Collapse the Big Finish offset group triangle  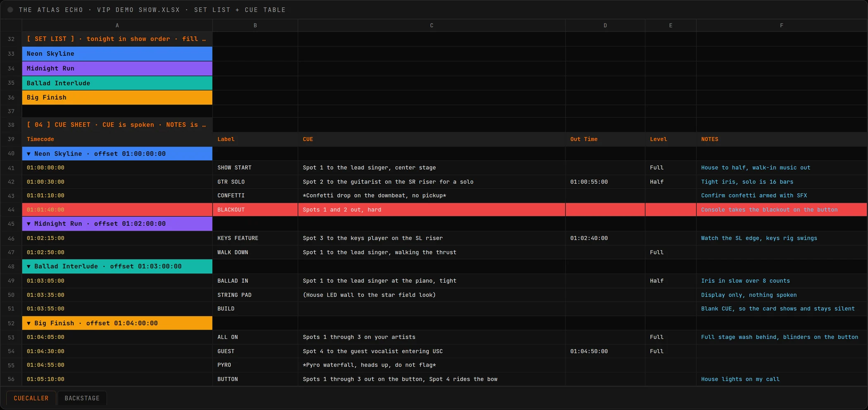29,323
